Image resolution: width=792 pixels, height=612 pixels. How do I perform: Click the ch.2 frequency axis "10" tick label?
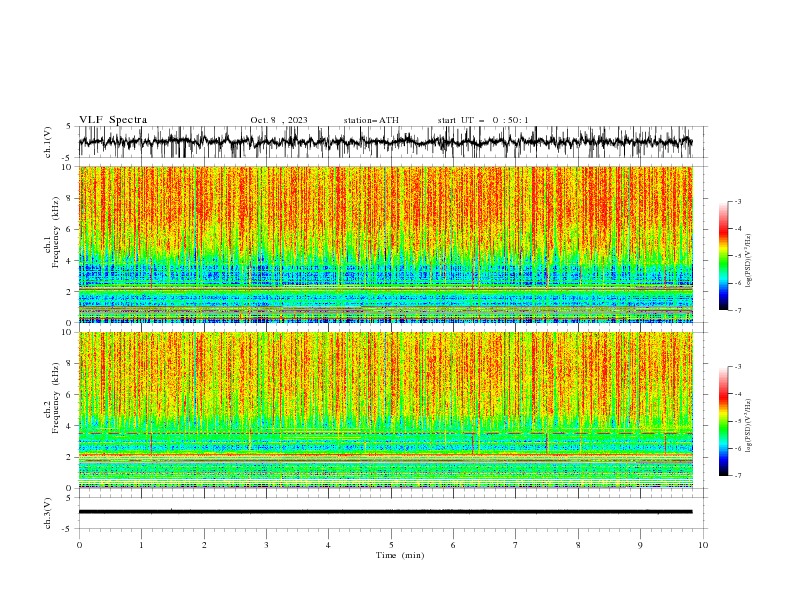pyautogui.click(x=66, y=332)
